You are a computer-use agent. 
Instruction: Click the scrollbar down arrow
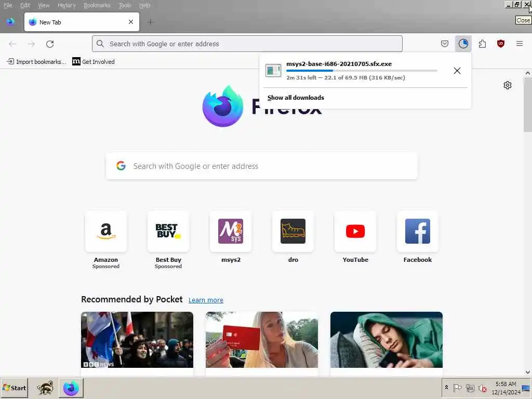[x=528, y=373]
